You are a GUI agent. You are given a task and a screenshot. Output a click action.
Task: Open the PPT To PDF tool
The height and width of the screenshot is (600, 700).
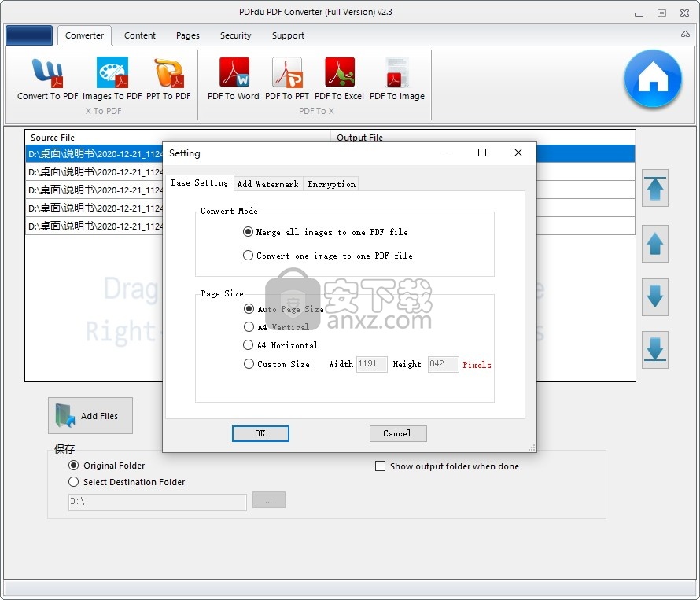168,79
